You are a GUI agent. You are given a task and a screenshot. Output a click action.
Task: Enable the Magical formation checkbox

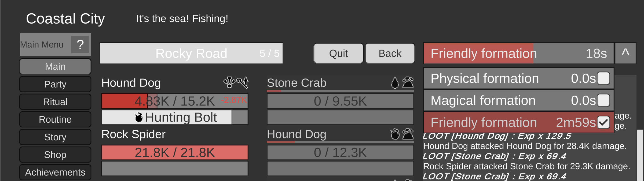603,100
